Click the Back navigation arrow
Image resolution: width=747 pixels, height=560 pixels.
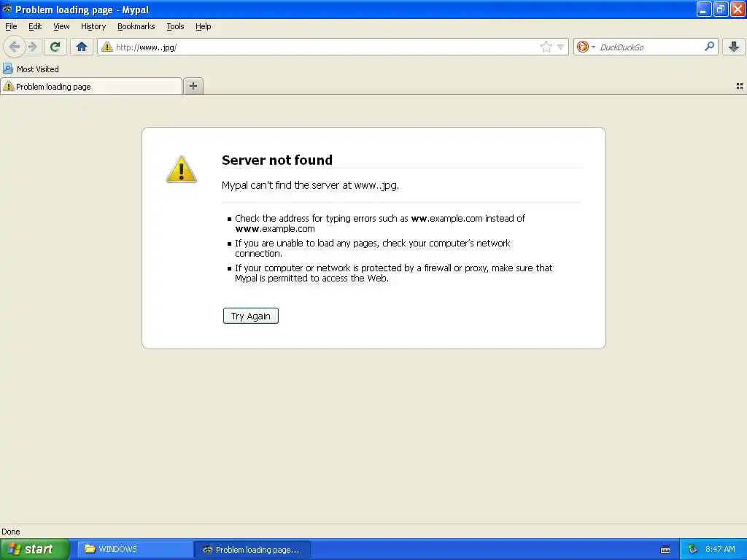[15, 47]
